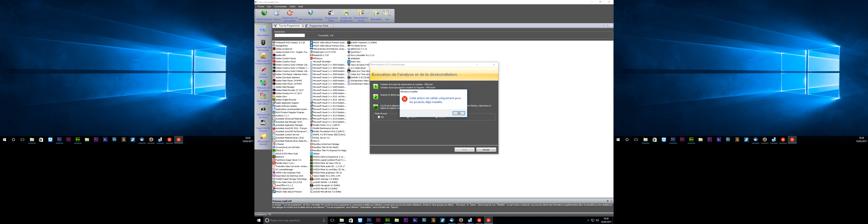This screenshot has height=224, width=868.
Task: Launch Mise à jour automatique
Action: click(310, 15)
